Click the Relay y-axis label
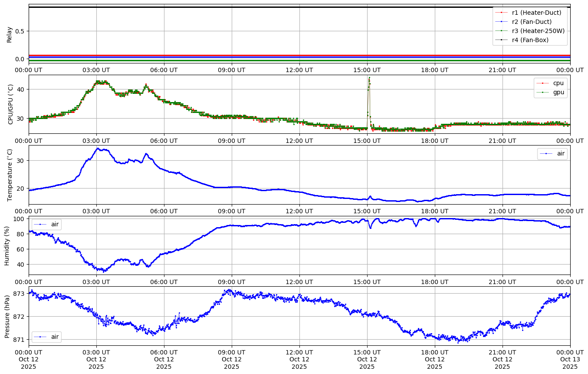 click(10, 34)
